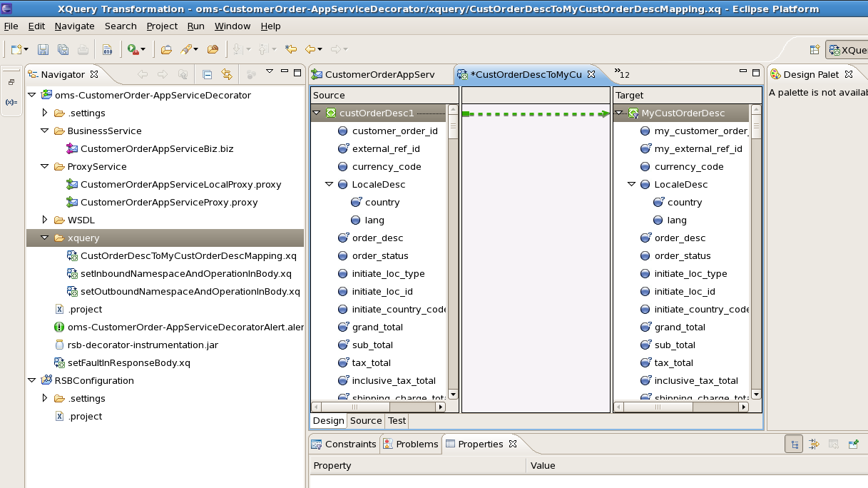Viewport: 868px width, 488px height.
Task: Close the Navigator view tab
Action: (x=94, y=74)
